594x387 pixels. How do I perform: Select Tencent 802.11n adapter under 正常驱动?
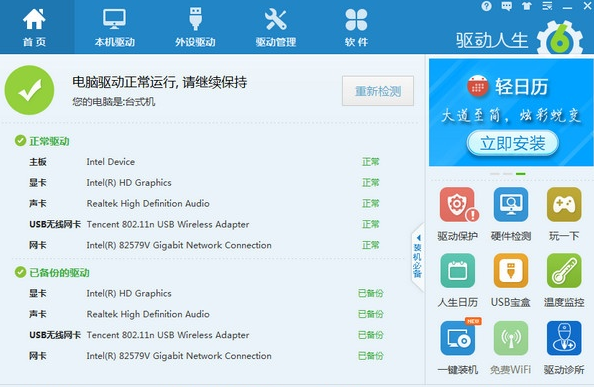[205, 225]
